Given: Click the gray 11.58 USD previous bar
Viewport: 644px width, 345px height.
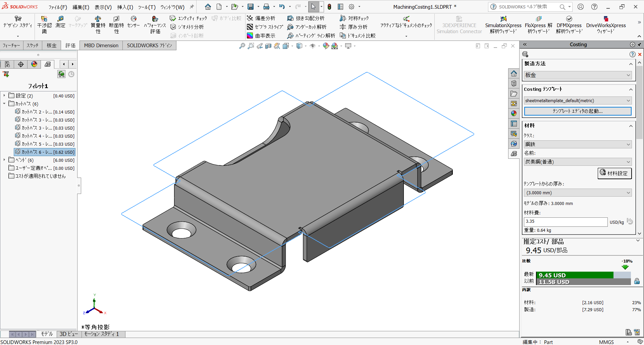Looking at the screenshot, I should click(x=583, y=282).
